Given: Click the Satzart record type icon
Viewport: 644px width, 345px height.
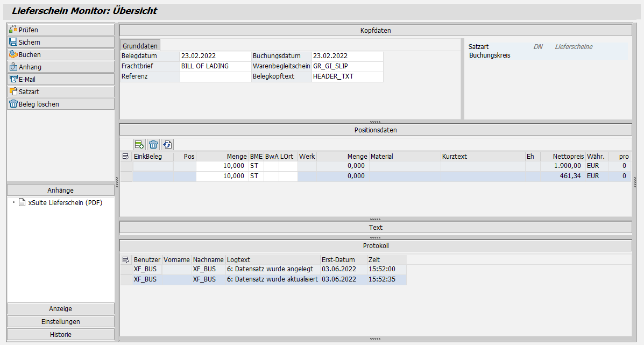Looking at the screenshot, I should 13,91.
